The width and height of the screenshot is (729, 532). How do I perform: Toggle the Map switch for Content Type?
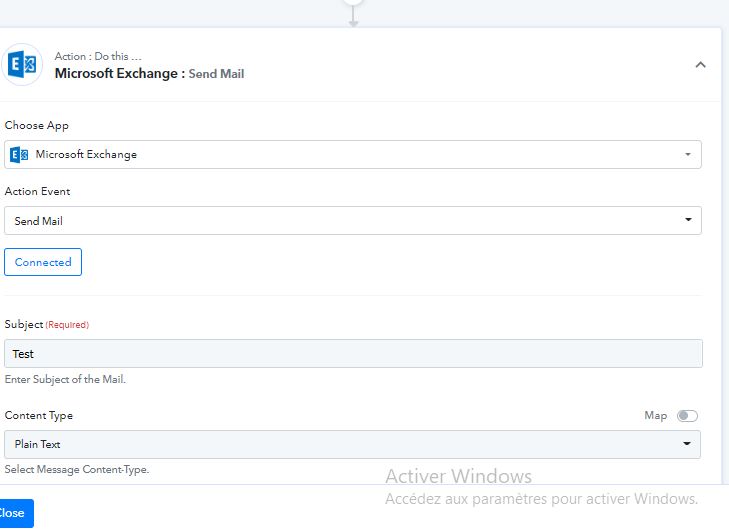click(x=687, y=415)
